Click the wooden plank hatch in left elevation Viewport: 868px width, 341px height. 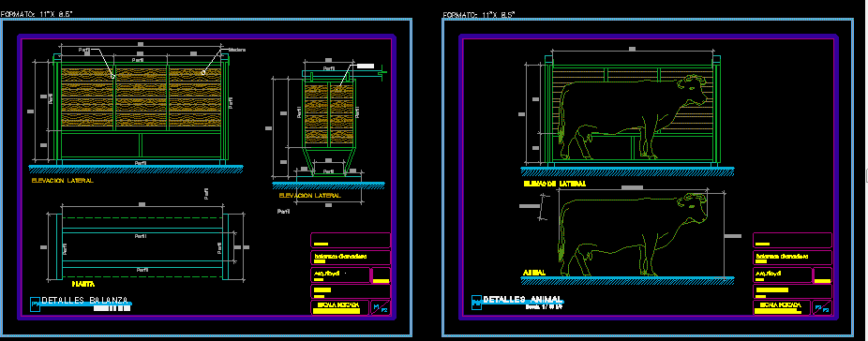tap(142, 99)
